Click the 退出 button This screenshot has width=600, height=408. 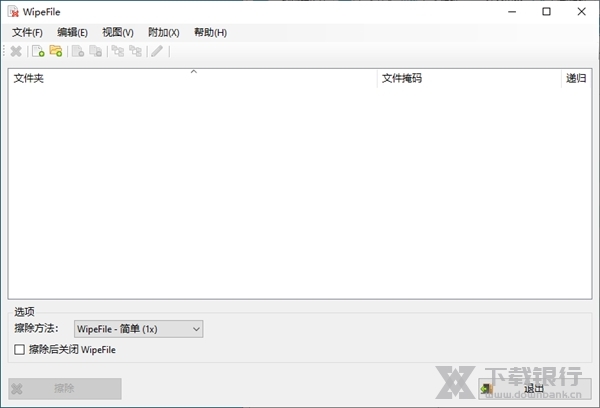pos(535,389)
